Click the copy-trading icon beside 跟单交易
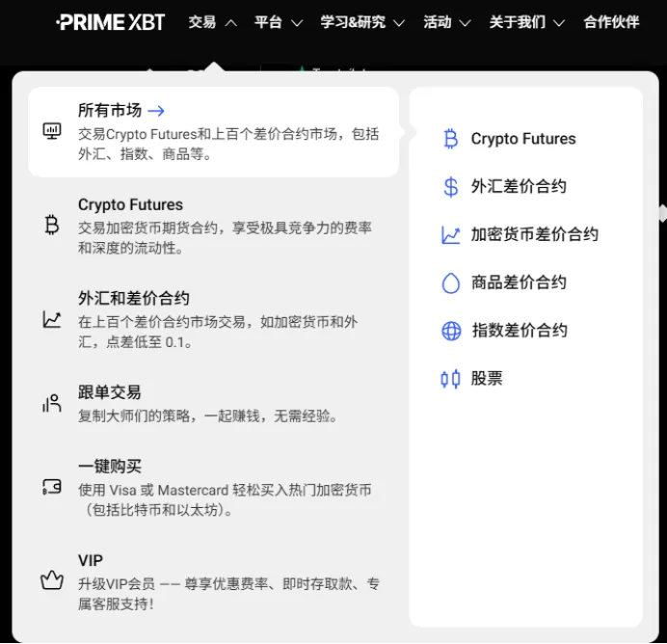 point(52,403)
